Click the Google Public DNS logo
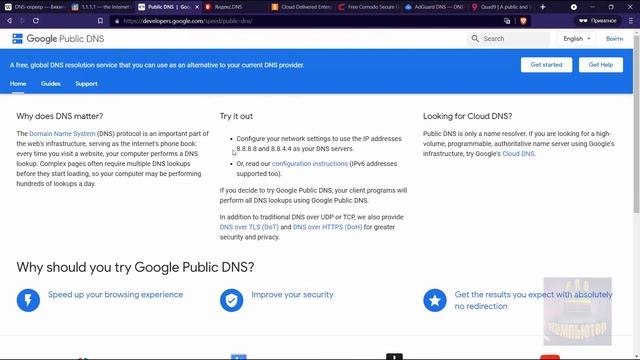The image size is (640, 360). click(58, 39)
